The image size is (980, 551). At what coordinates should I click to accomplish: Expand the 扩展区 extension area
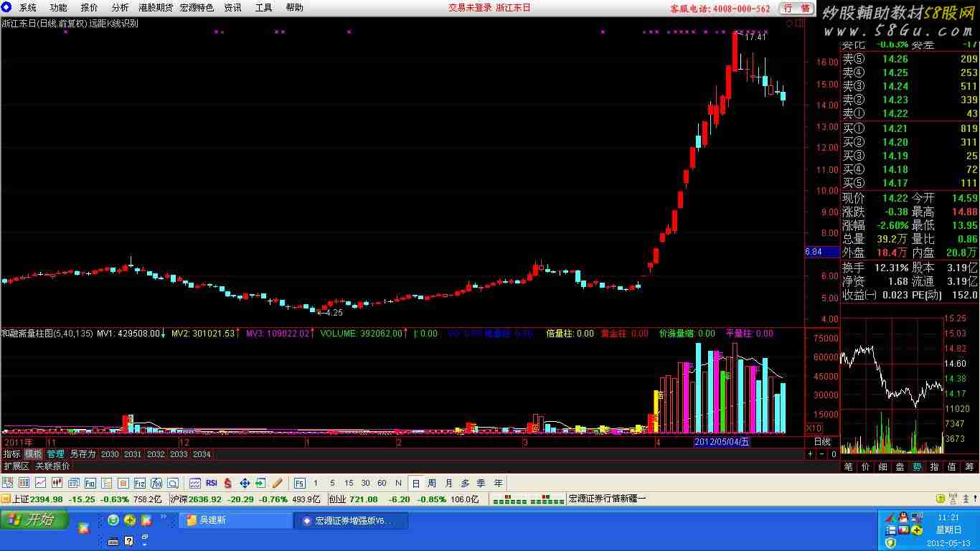click(17, 466)
